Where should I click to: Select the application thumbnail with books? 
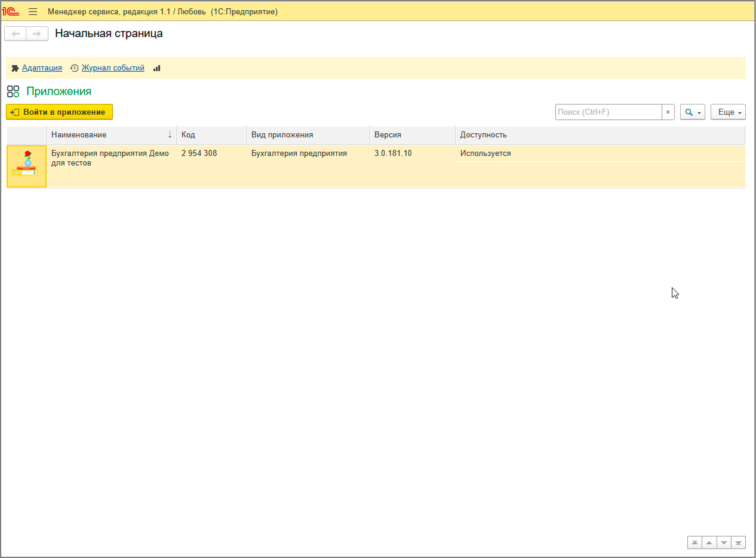(26, 166)
